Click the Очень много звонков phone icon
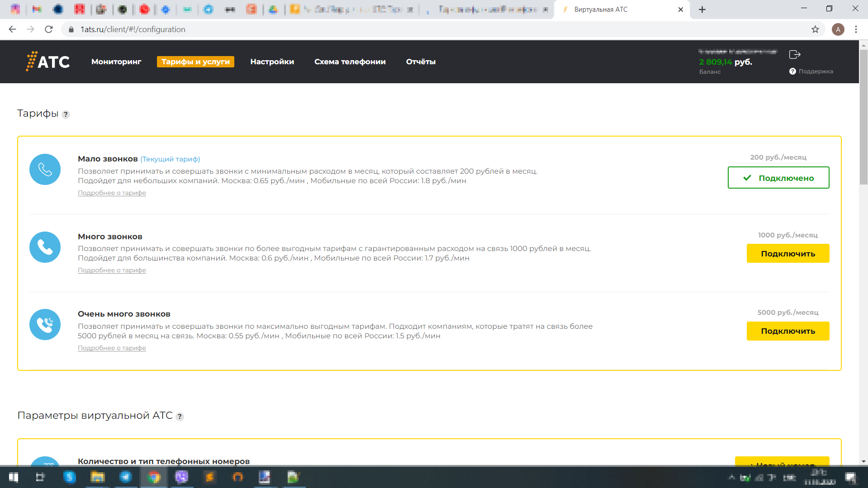 pos(45,325)
